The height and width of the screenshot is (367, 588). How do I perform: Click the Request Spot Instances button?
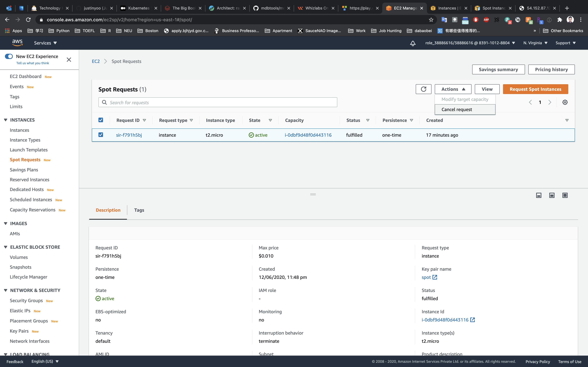click(535, 89)
